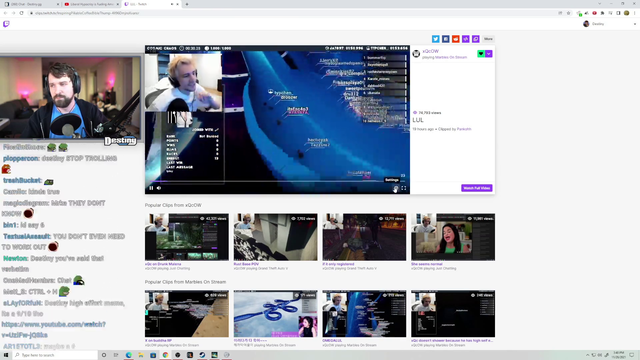Image resolution: width=640 pixels, height=360 pixels.
Task: Mute the clip volume
Action: [x=159, y=188]
